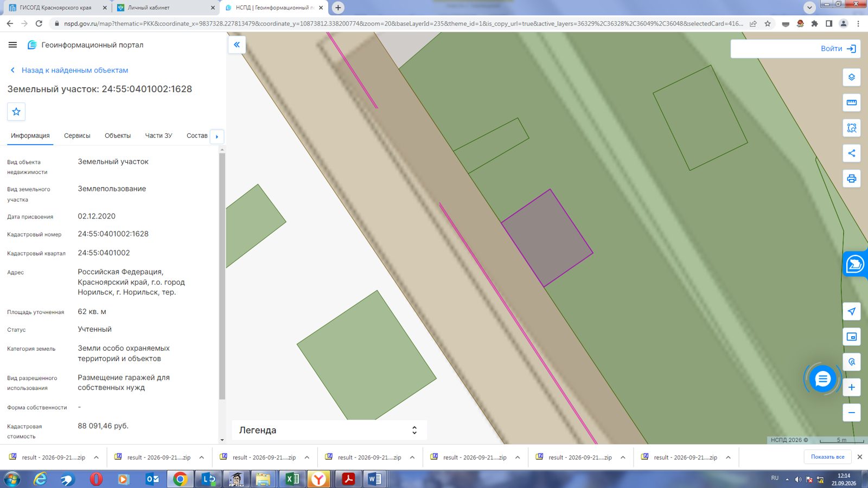Print the map using printer icon

pyautogui.click(x=851, y=178)
